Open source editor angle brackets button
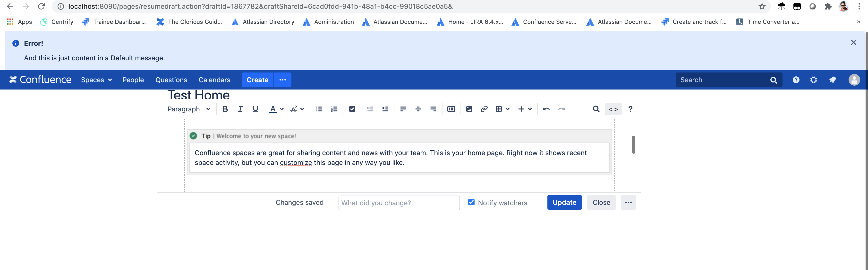Screen dimensions: 868x270 [x=613, y=109]
